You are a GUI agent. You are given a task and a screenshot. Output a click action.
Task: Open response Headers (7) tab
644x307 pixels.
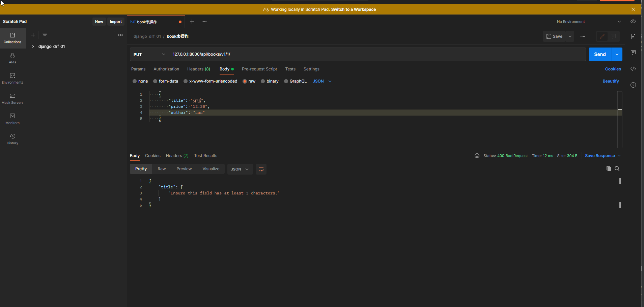pyautogui.click(x=177, y=156)
